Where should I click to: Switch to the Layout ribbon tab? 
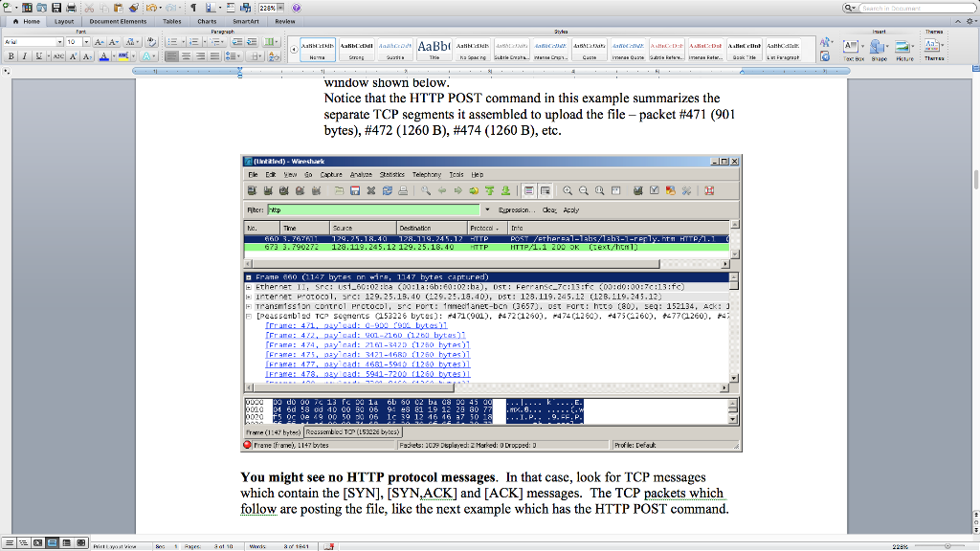pos(61,20)
